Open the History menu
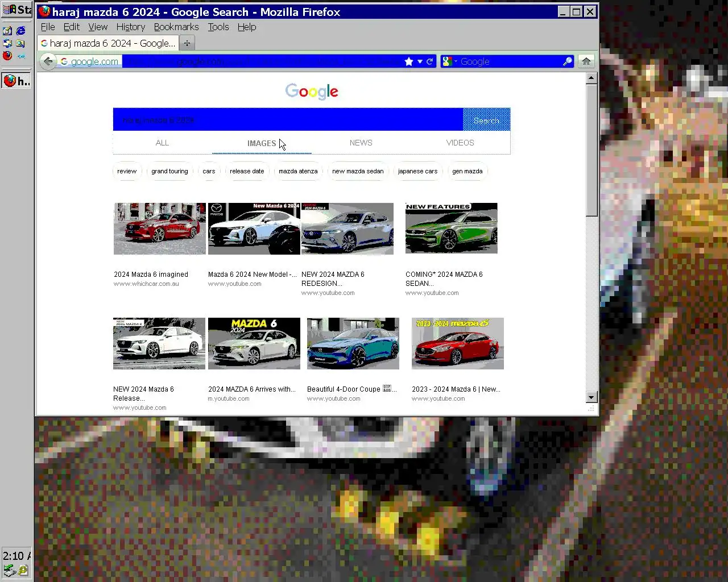Image resolution: width=728 pixels, height=582 pixels. pos(131,27)
